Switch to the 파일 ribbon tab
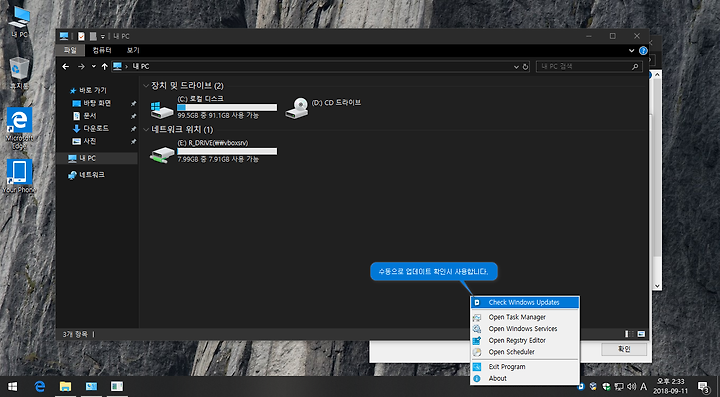Screen dimensions: 720x397 pos(70,50)
